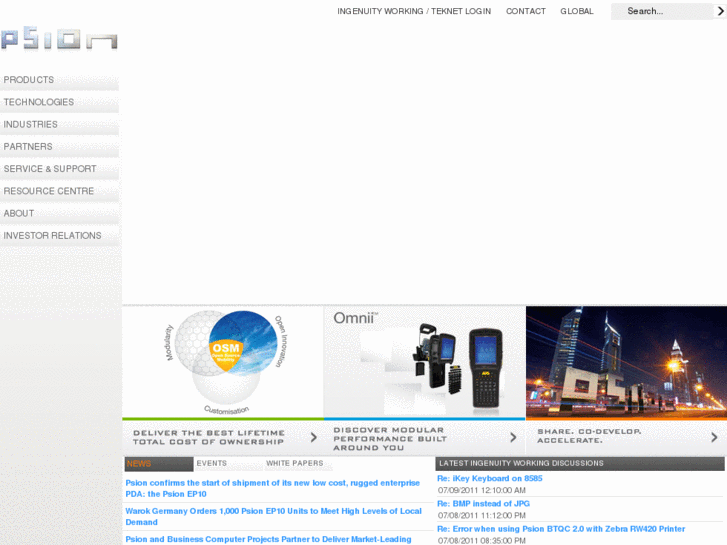Open Share Co-Develop Accelerate link
The image size is (727, 545).
click(589, 436)
